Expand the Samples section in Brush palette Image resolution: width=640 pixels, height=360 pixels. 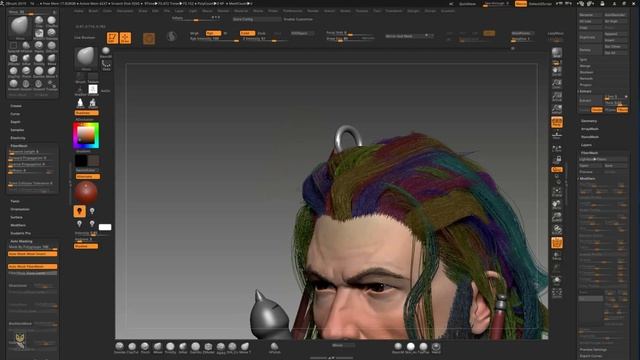[17, 130]
